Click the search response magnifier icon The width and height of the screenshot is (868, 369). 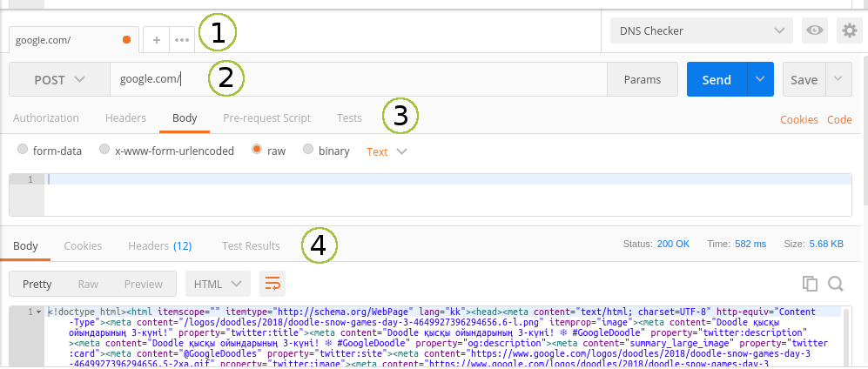tap(836, 284)
